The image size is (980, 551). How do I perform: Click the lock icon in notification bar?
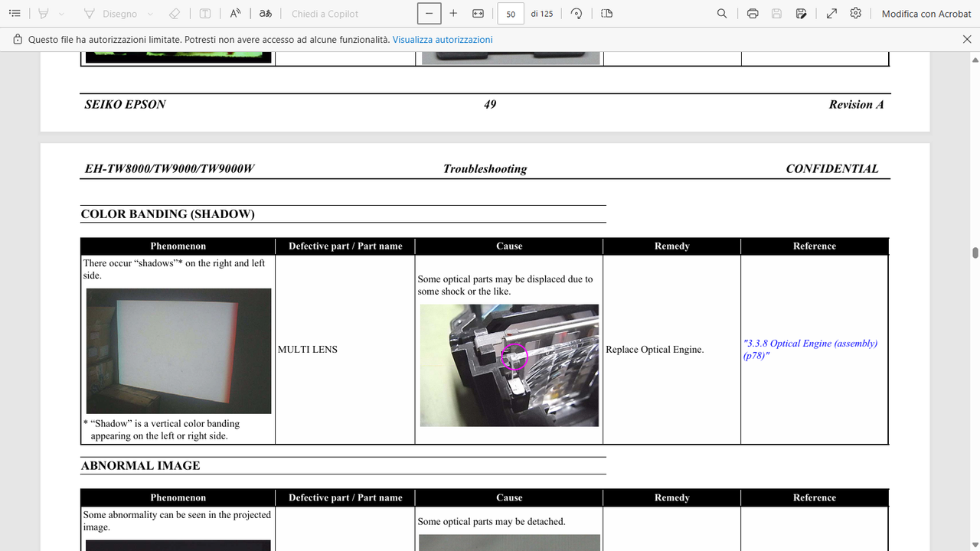coord(17,40)
